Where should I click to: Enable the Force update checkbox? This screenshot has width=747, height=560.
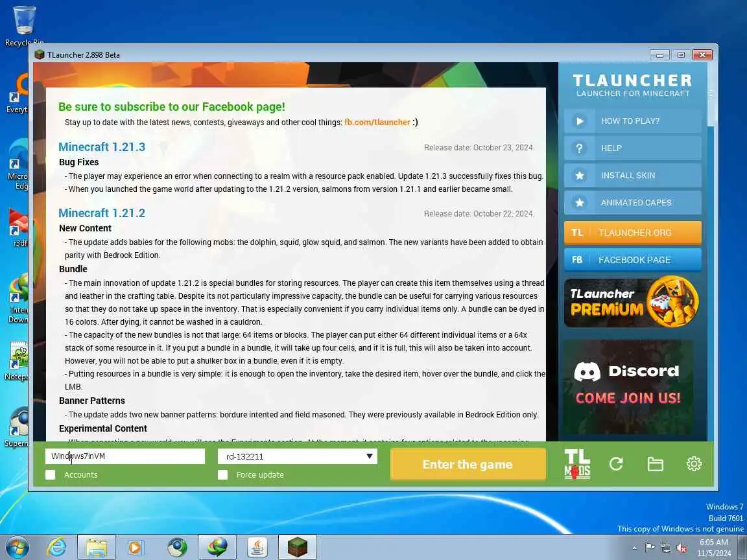click(222, 474)
